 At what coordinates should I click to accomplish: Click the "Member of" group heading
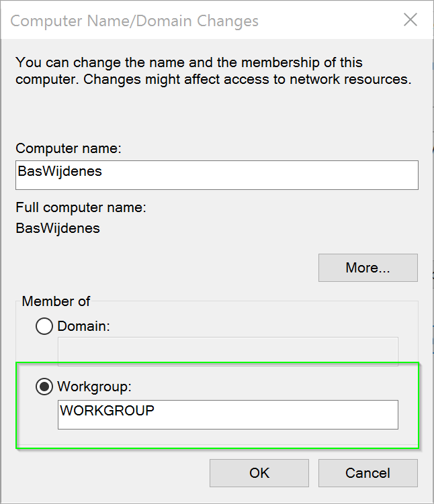coord(56,301)
